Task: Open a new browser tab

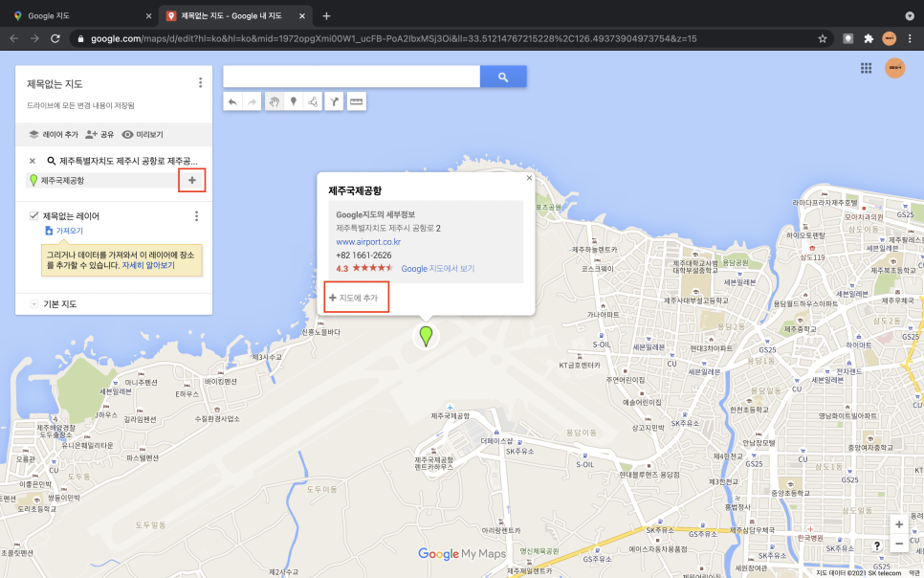Action: 326,16
